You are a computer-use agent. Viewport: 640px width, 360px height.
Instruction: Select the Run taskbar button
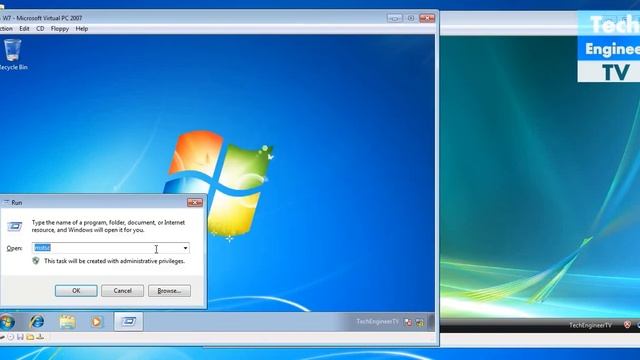coord(129,322)
